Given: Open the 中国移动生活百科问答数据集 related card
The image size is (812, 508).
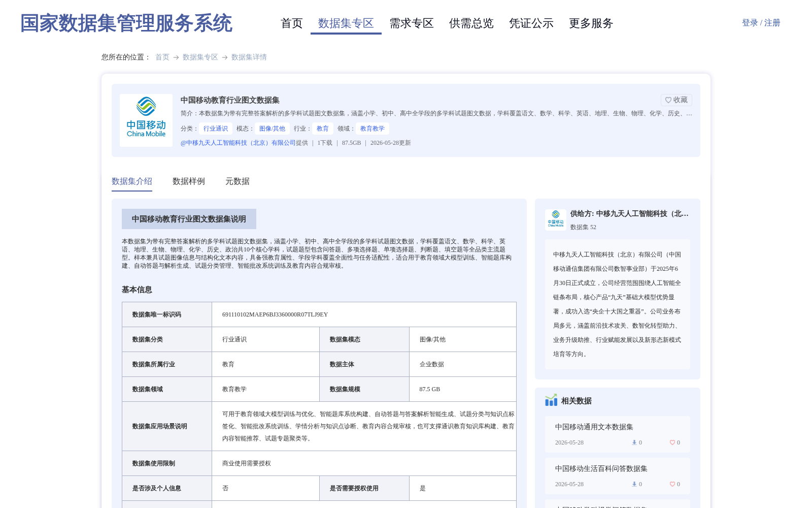Looking at the screenshot, I should click(x=618, y=476).
